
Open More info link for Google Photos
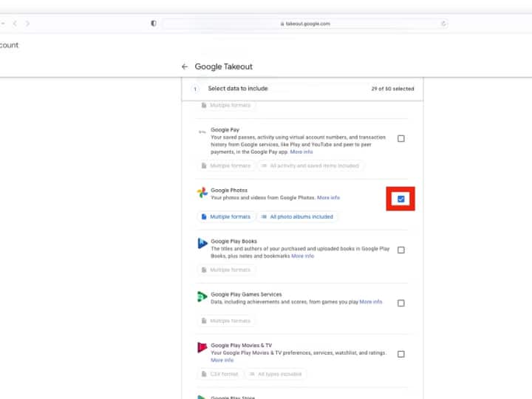click(x=328, y=197)
